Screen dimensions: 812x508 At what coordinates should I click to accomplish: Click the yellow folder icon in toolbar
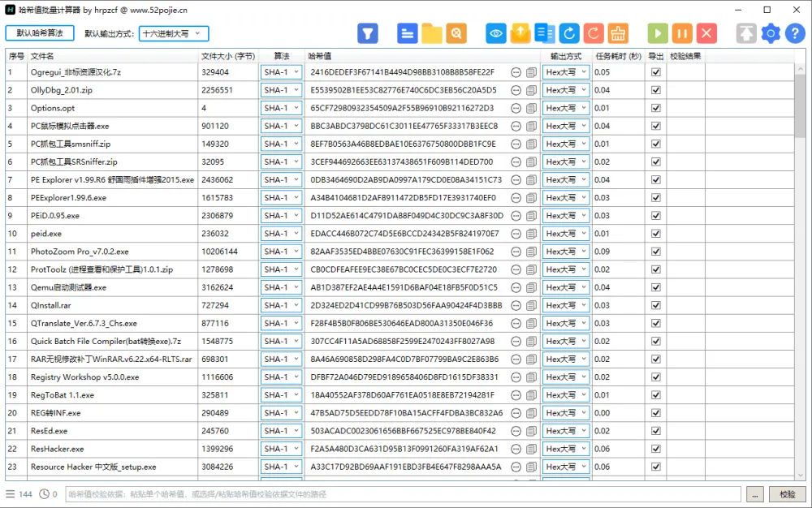tap(432, 33)
